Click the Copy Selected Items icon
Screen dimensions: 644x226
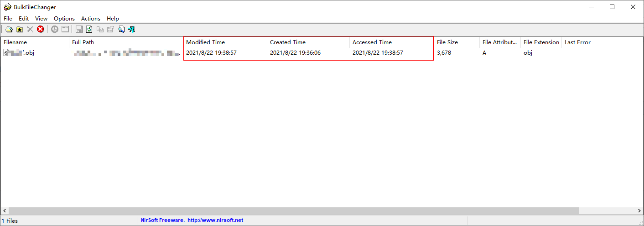[100, 29]
